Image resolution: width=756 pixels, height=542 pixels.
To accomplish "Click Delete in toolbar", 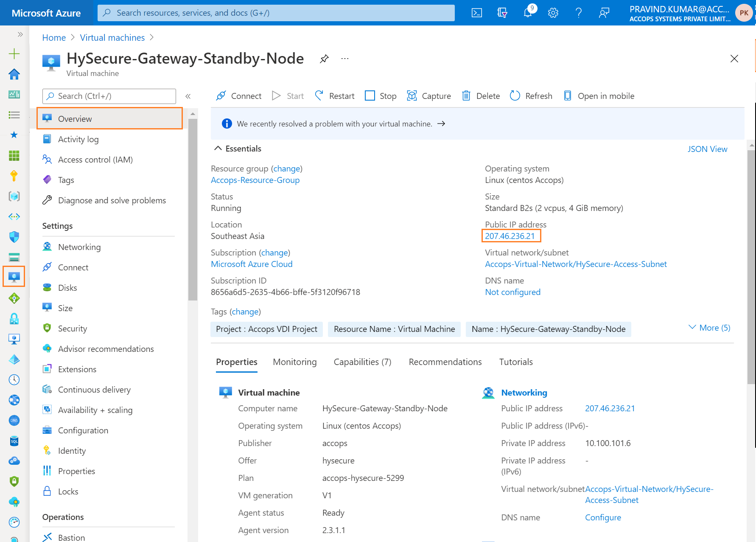I will 481,96.
